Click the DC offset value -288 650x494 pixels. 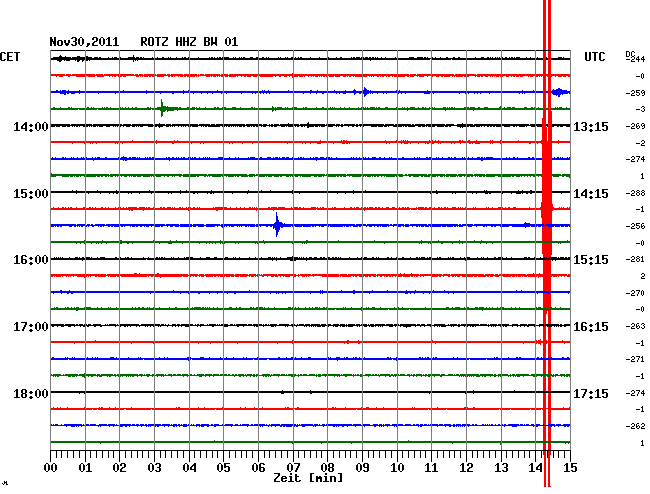tap(635, 193)
